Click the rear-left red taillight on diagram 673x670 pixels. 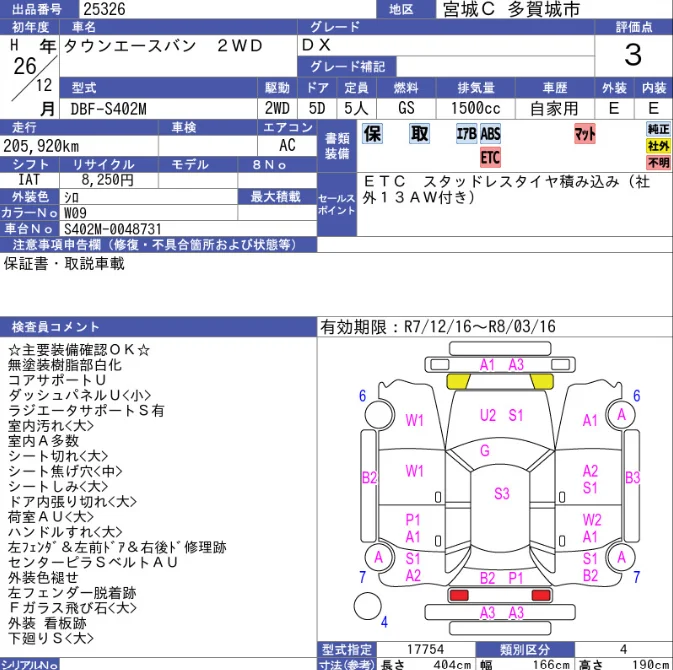(459, 594)
